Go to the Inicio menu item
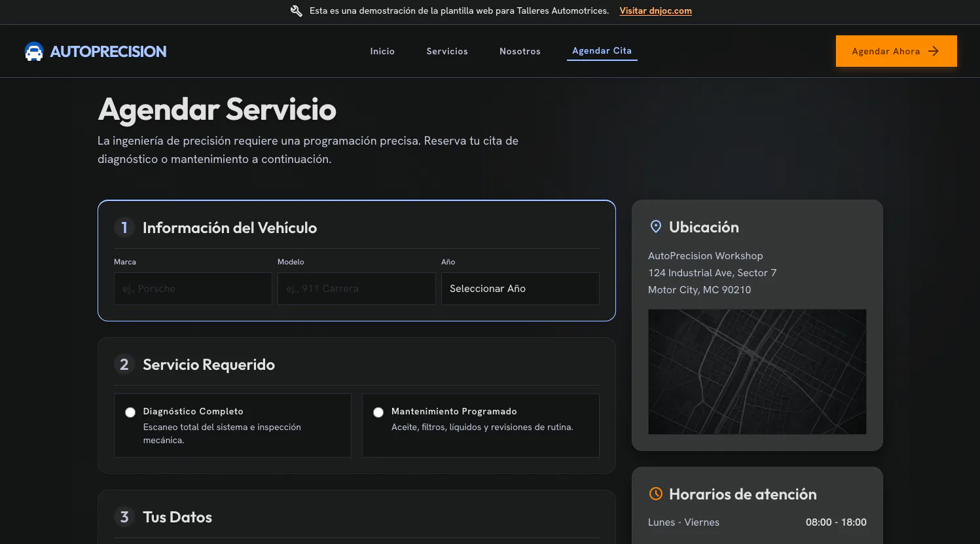 [382, 51]
